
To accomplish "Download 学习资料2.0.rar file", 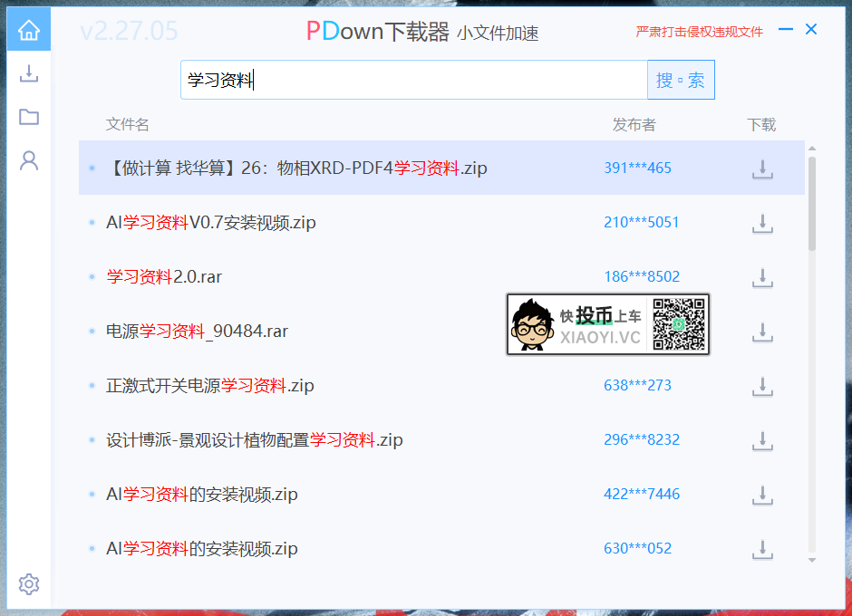I will [x=762, y=277].
